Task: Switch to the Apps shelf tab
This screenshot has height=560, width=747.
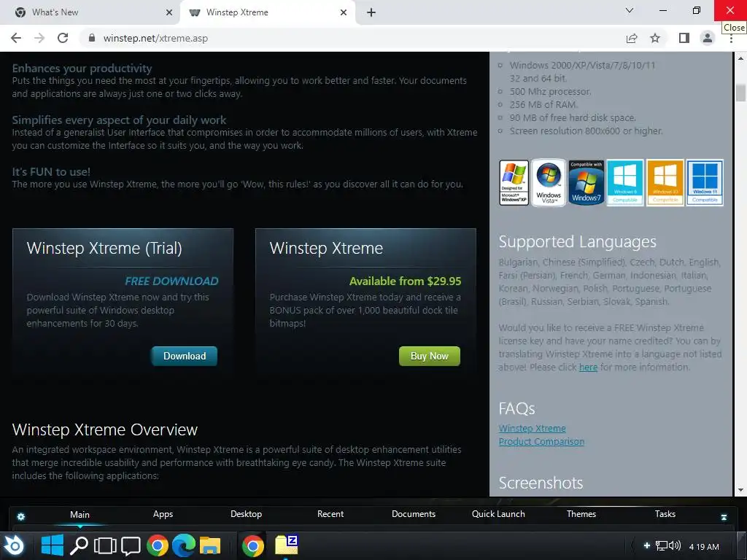Action: pos(163,514)
